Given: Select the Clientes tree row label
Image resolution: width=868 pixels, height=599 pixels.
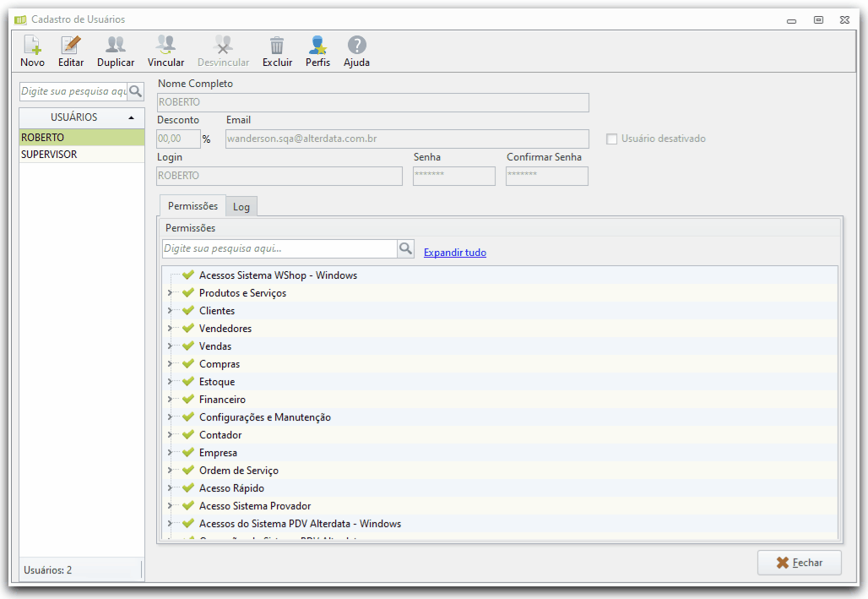Looking at the screenshot, I should click(217, 311).
